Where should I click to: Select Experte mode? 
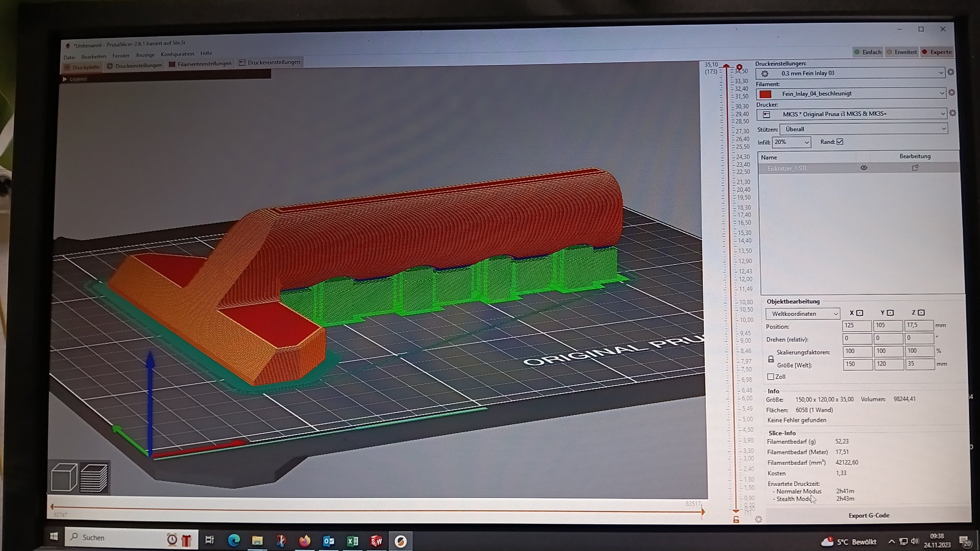tap(937, 52)
